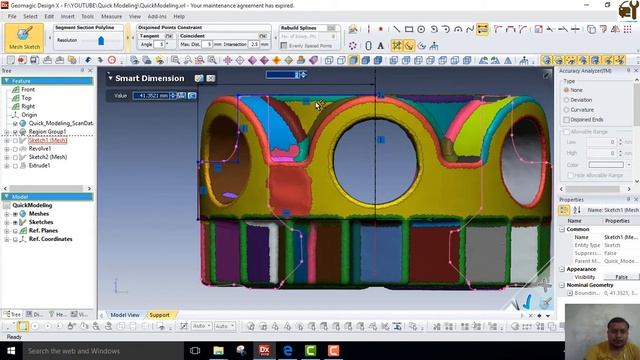Open the Windows Start menu

coord(11,351)
